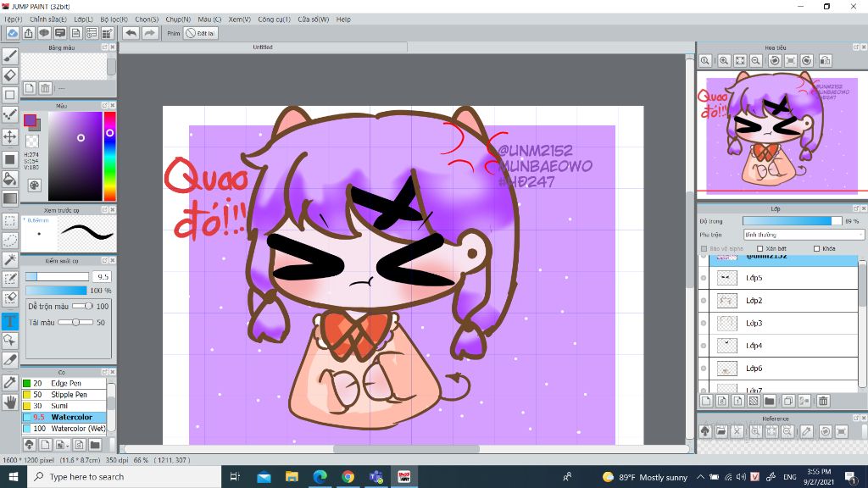Delete the layer with the trash icon
The image size is (868, 488).
(823, 401)
